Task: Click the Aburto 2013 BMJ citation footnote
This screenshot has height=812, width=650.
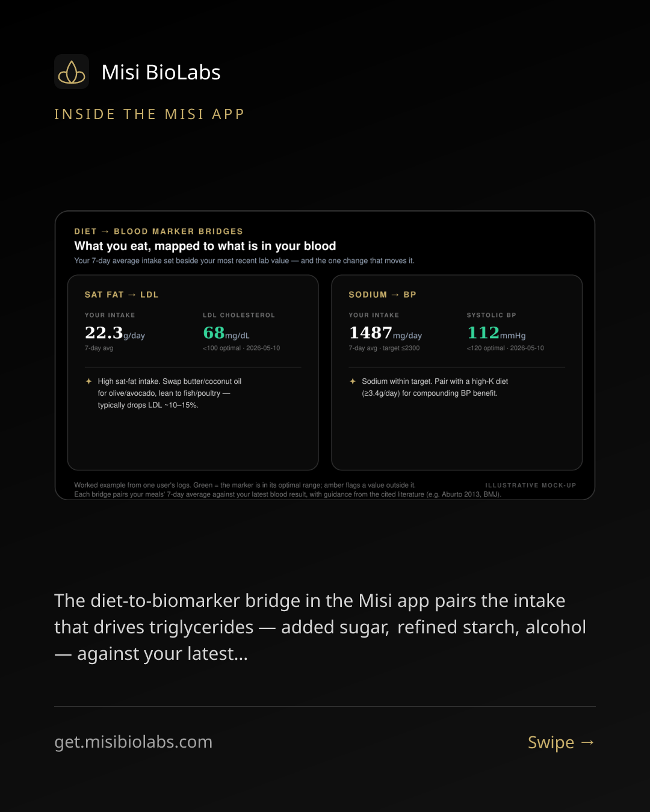Action: point(288,494)
